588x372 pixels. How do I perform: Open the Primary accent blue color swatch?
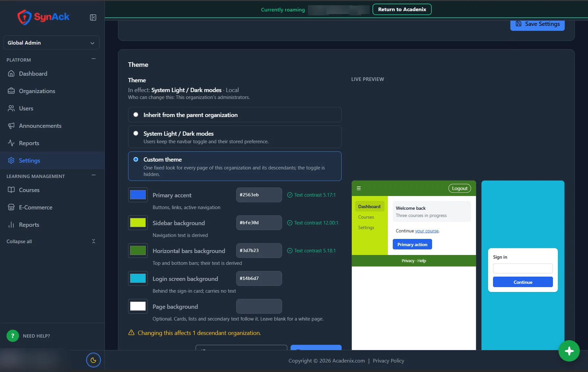(138, 195)
